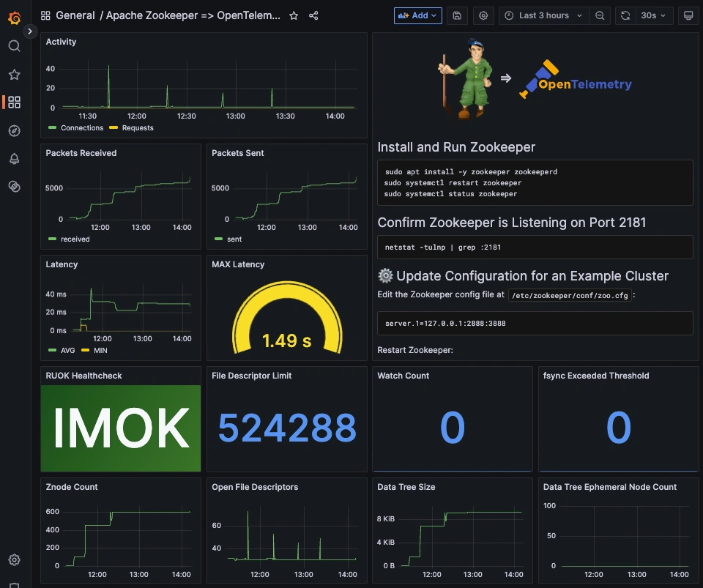Image resolution: width=703 pixels, height=588 pixels.
Task: Click the fsync Exceeded Threshold value 0
Action: pyautogui.click(x=619, y=428)
